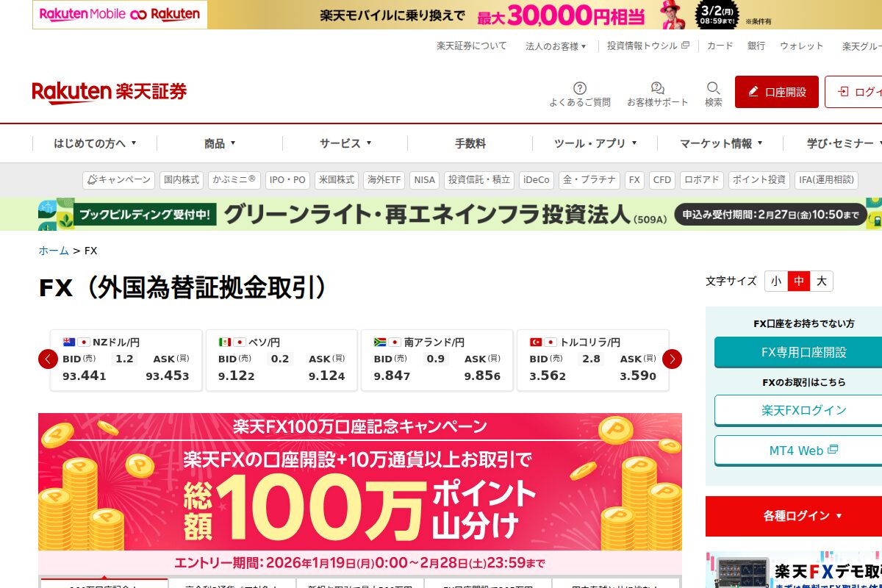This screenshot has width=882, height=588.
Task: Select the 手数料 menu item
Action: pos(470,143)
